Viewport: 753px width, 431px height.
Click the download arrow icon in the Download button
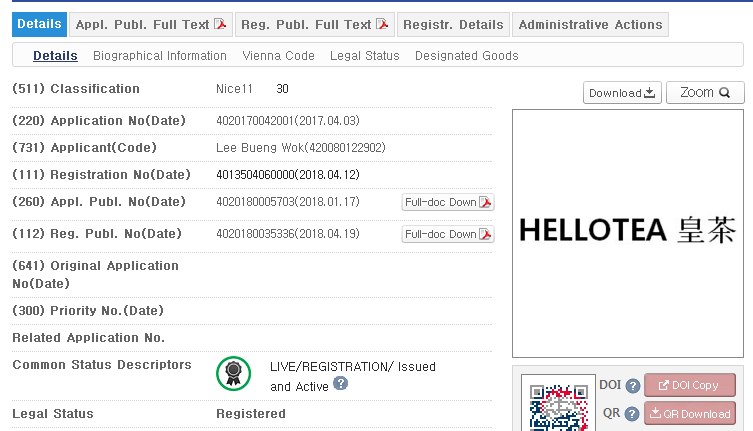[x=650, y=92]
